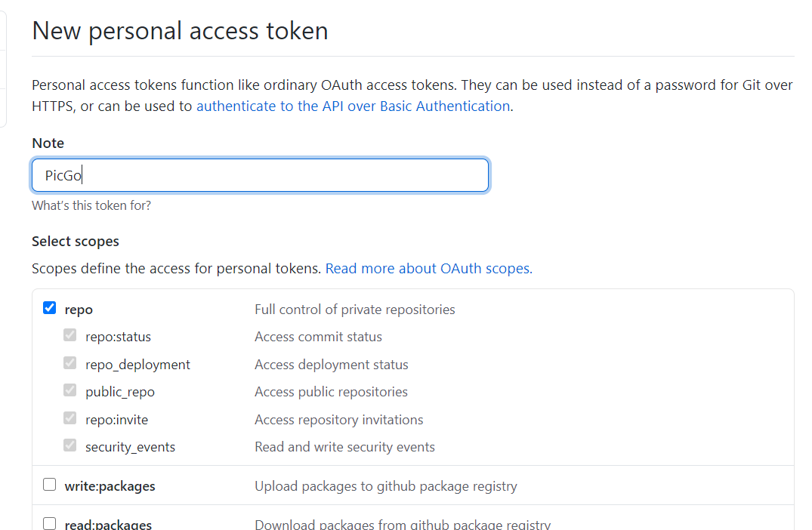Screen dimensions: 812x530
Task: Click the security_events checkbox
Action: [70, 445]
